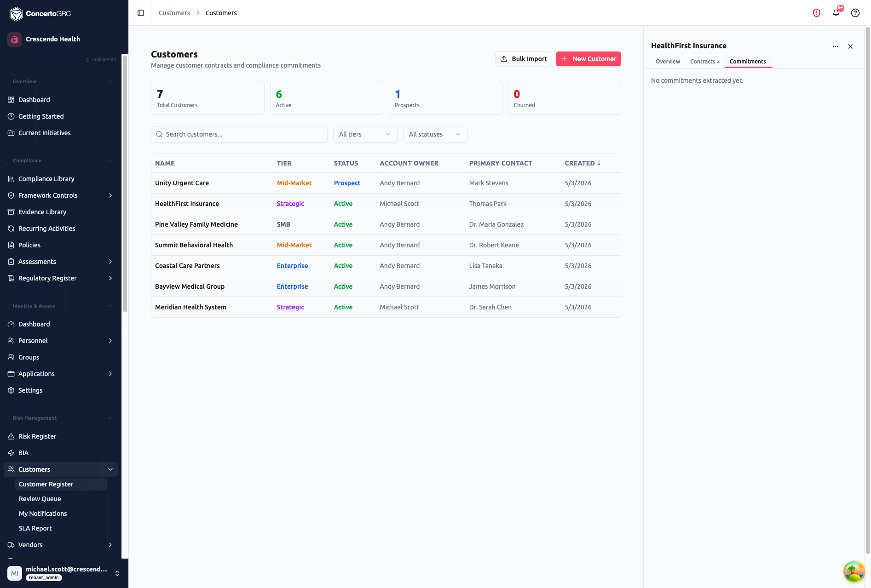Image resolution: width=871 pixels, height=588 pixels.
Task: Expand Assessments submenu chevron
Action: click(x=110, y=262)
